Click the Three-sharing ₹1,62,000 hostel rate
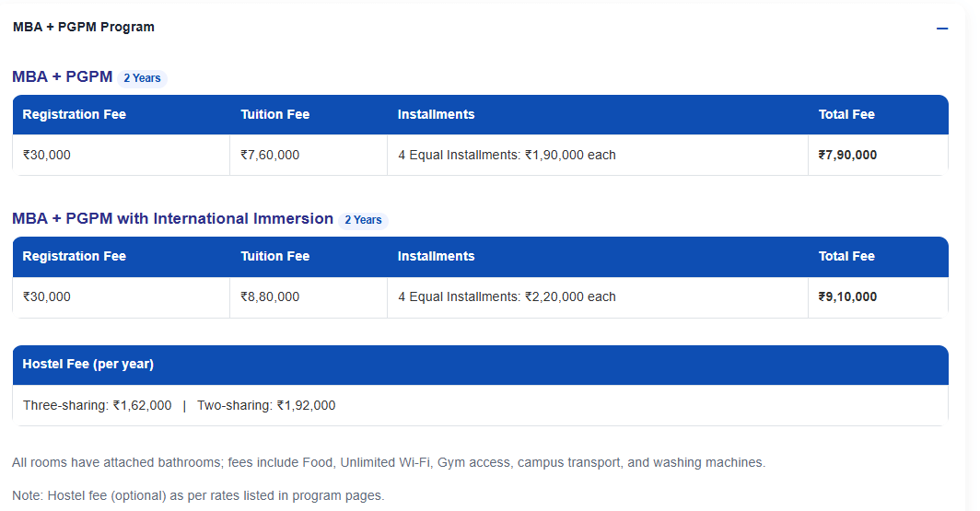980x511 pixels. click(x=98, y=406)
